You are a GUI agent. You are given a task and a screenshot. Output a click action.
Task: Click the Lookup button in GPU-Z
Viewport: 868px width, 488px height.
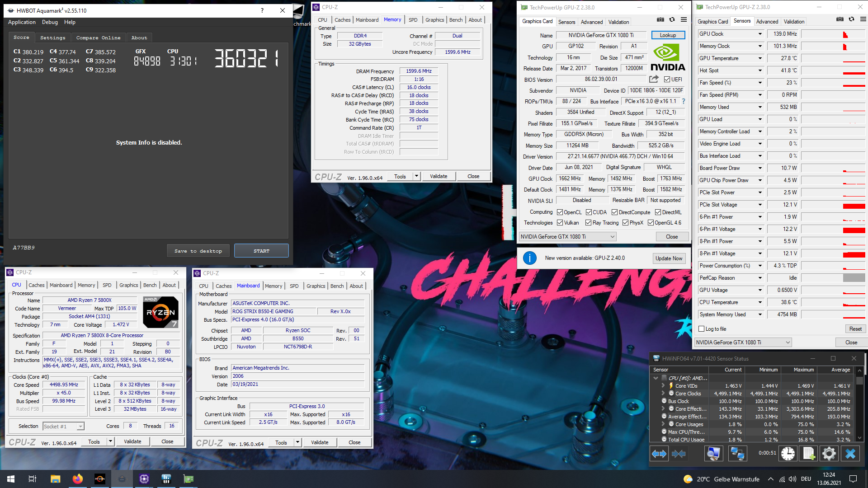[668, 35]
